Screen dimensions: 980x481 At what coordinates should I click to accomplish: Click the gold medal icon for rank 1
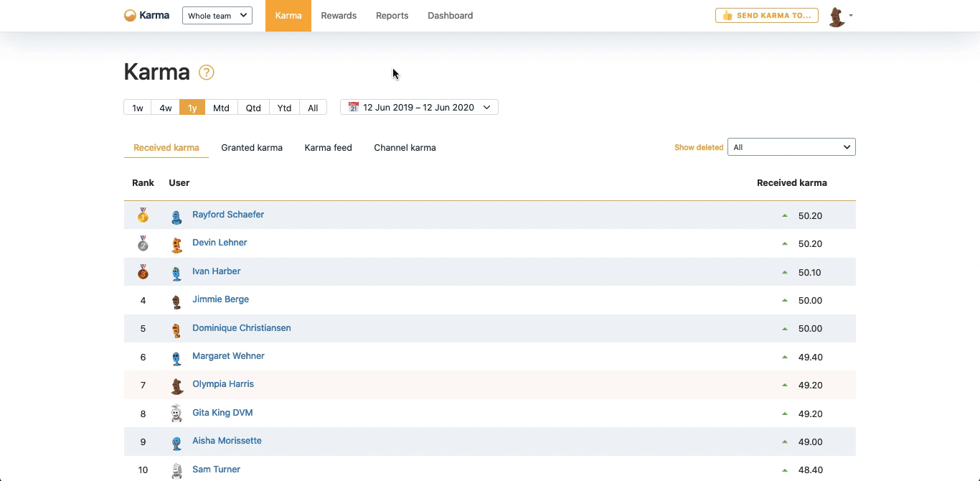(x=143, y=215)
